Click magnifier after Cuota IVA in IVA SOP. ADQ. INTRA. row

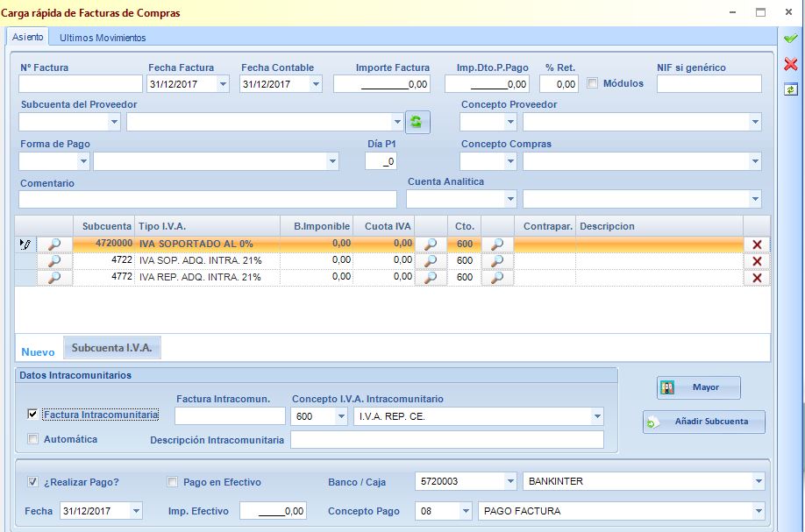click(431, 261)
